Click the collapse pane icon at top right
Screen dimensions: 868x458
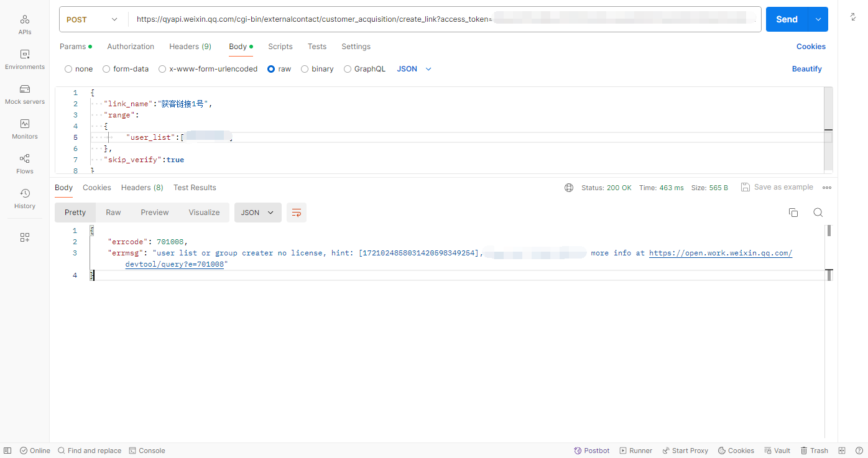pyautogui.click(x=853, y=17)
